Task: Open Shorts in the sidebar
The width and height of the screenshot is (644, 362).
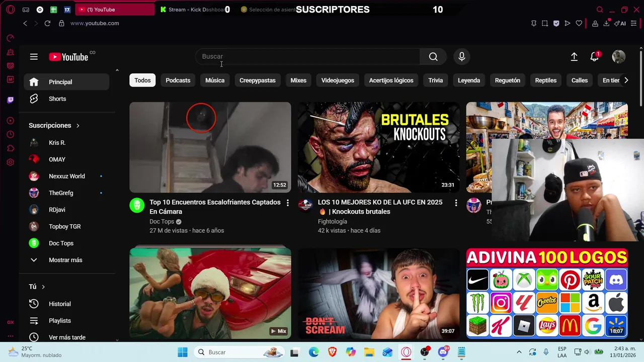Action: click(x=66, y=99)
